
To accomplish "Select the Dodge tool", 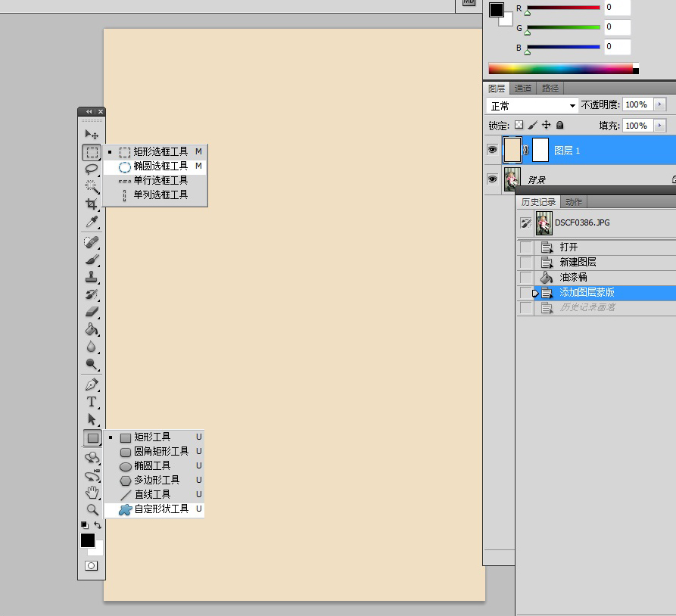I will point(92,364).
